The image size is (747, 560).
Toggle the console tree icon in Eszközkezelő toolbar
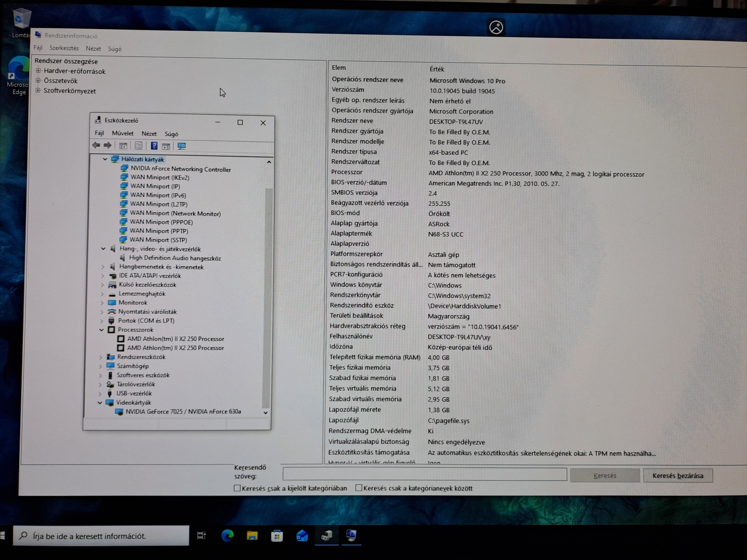[123, 146]
